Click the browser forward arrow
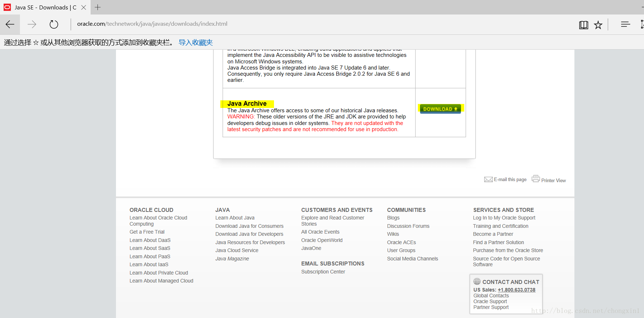This screenshot has width=644, height=318. click(x=32, y=24)
